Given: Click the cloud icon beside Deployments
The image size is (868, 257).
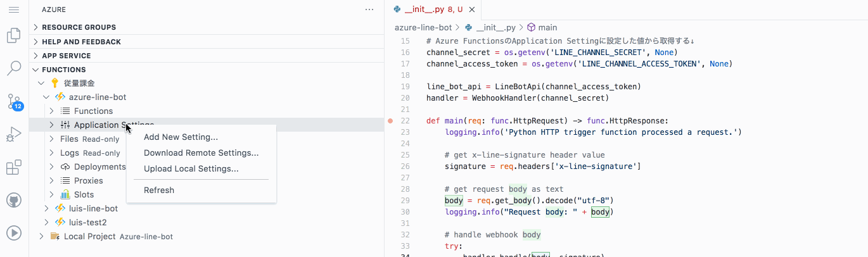Looking at the screenshot, I should tap(65, 166).
